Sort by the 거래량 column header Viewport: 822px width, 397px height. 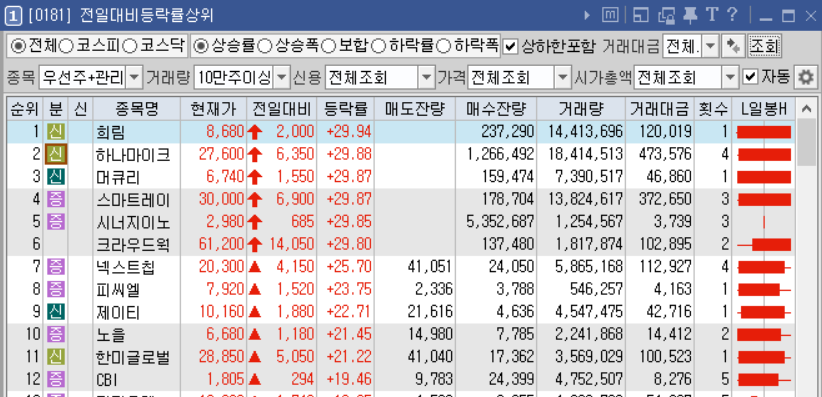coord(580,109)
